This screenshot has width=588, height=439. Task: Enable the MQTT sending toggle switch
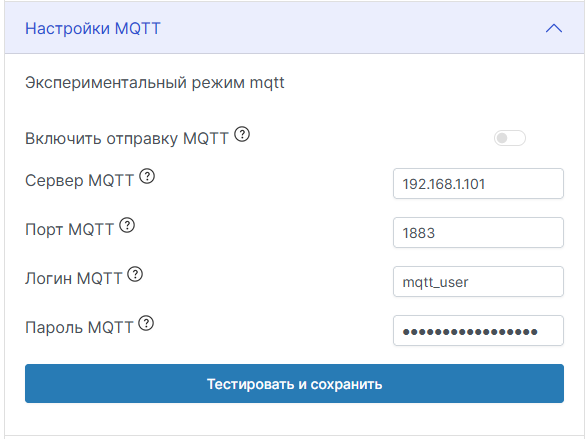(x=510, y=138)
